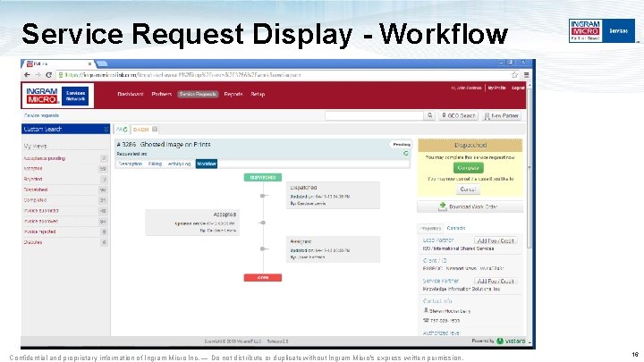This screenshot has height=362, width=644.
Task: Click the GEO Search button
Action: [458, 115]
